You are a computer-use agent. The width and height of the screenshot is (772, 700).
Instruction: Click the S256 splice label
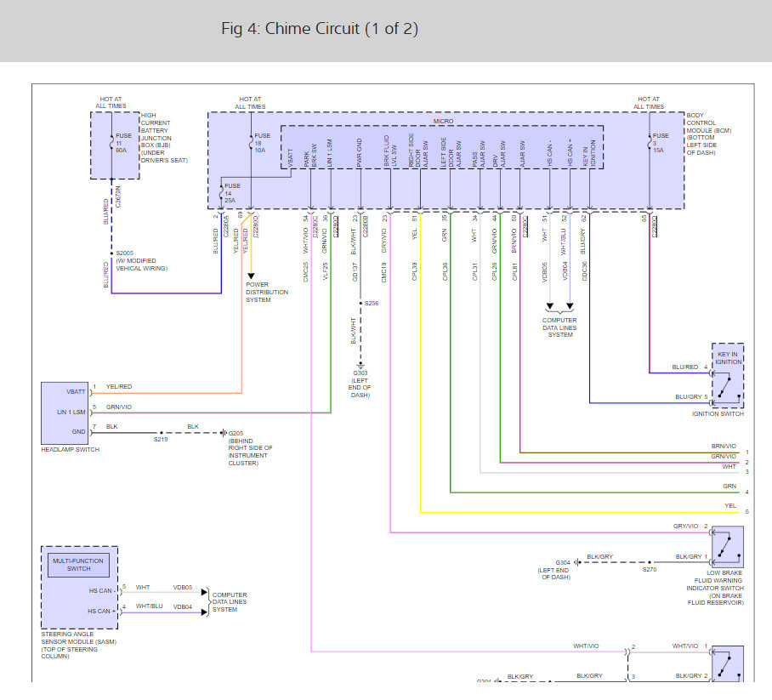[x=372, y=304]
